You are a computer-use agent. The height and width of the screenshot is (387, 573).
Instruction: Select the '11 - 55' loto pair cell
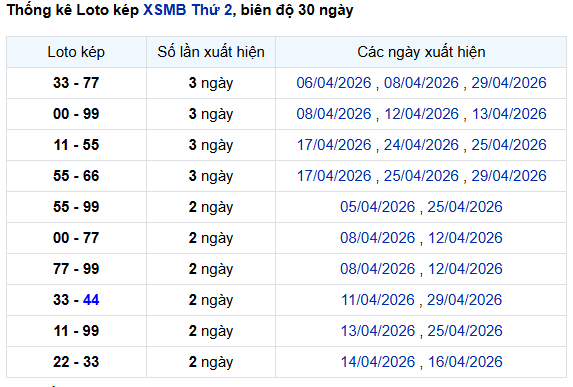(76, 145)
